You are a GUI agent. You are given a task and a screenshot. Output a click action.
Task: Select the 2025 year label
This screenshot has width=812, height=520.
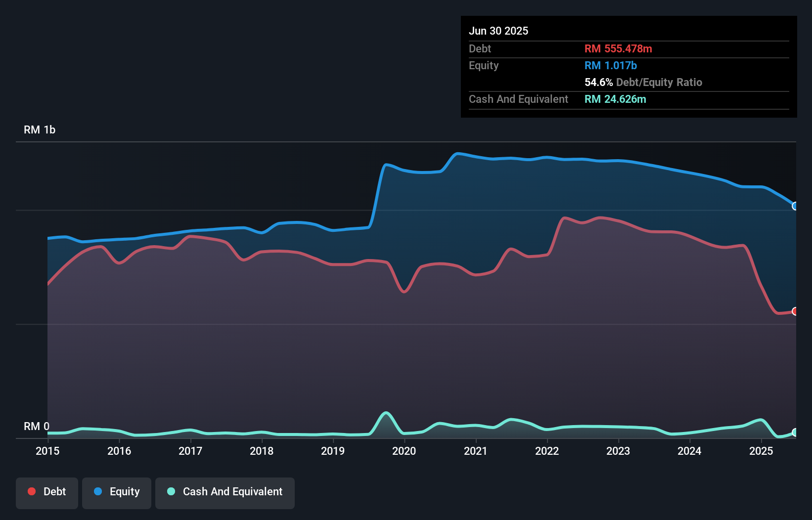pos(761,451)
